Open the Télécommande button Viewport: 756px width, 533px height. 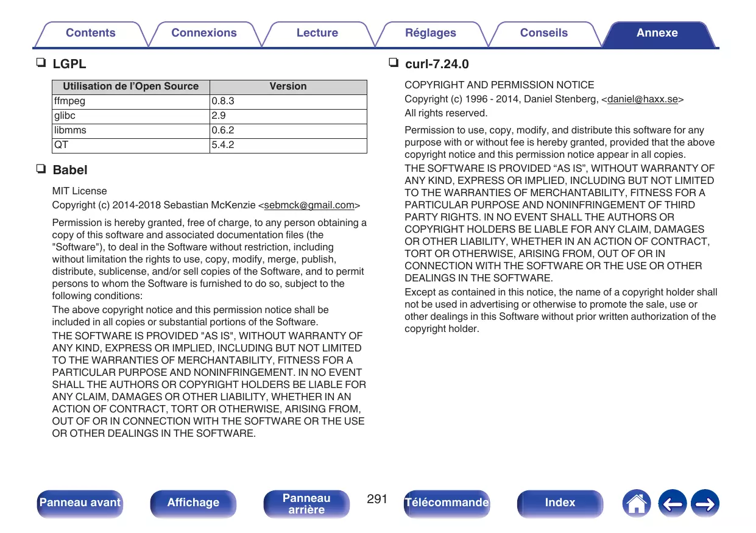click(x=447, y=503)
